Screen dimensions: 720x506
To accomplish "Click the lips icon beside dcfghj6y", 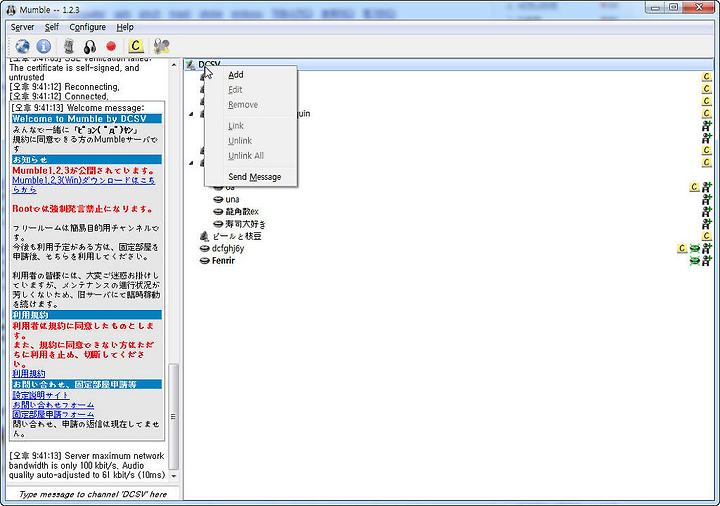I will pyautogui.click(x=204, y=248).
